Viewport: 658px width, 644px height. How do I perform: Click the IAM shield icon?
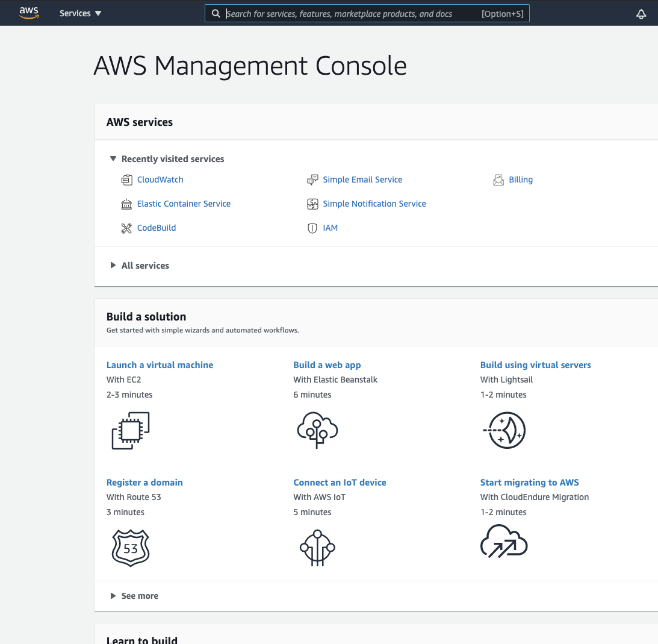click(x=312, y=228)
